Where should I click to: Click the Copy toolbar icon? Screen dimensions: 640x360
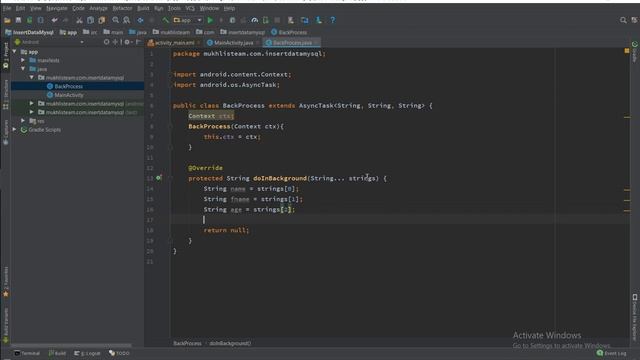point(91,20)
